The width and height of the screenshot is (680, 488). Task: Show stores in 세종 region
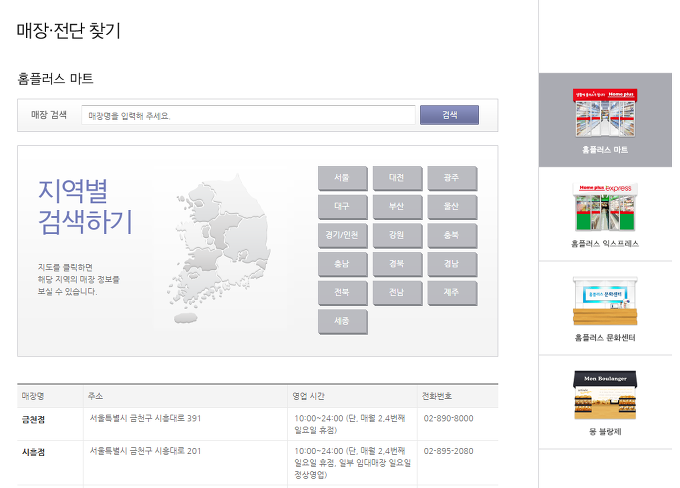[x=342, y=321]
